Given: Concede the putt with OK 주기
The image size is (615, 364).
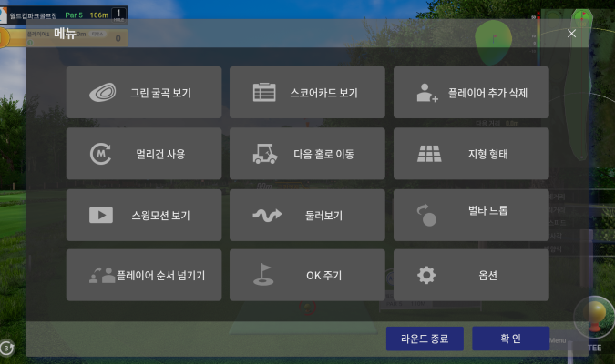Looking at the screenshot, I should 307,275.
